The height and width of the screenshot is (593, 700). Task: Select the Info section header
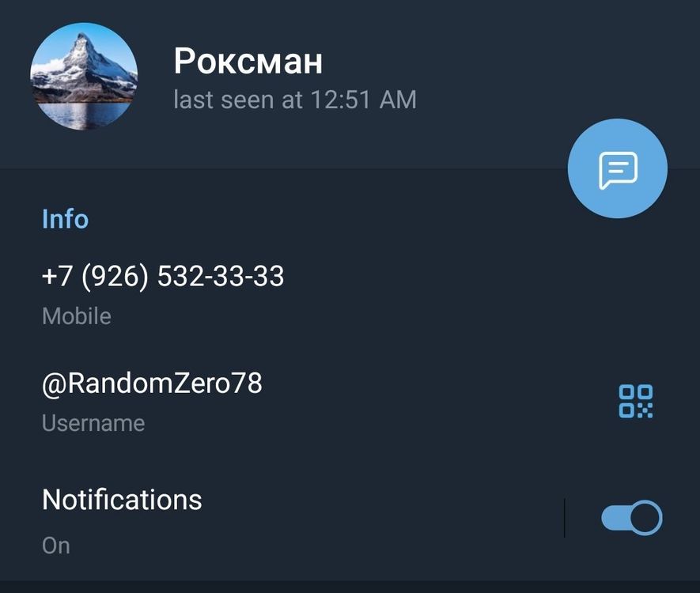tap(65, 219)
